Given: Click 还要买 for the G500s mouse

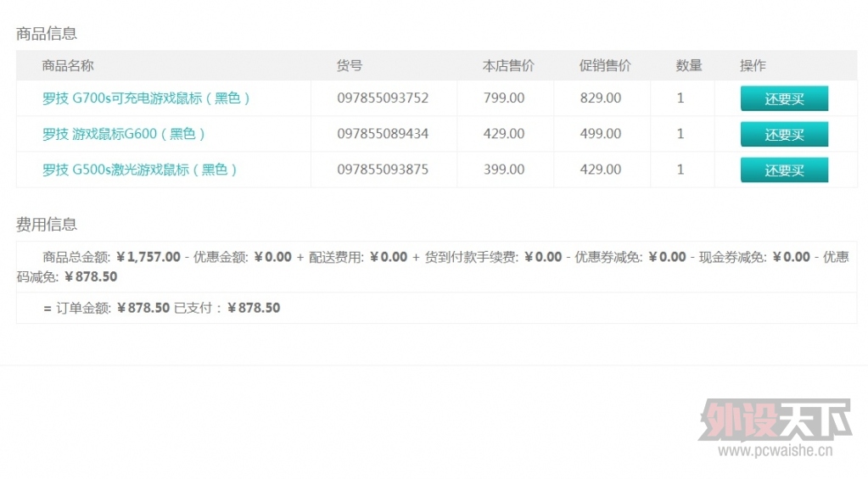Looking at the screenshot, I should [784, 170].
